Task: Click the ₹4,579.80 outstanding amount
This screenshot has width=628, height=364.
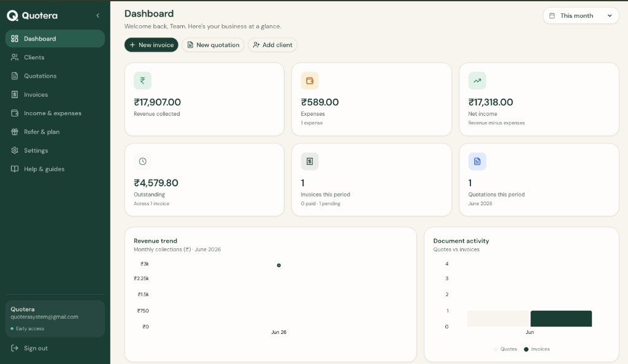Action: click(x=156, y=183)
